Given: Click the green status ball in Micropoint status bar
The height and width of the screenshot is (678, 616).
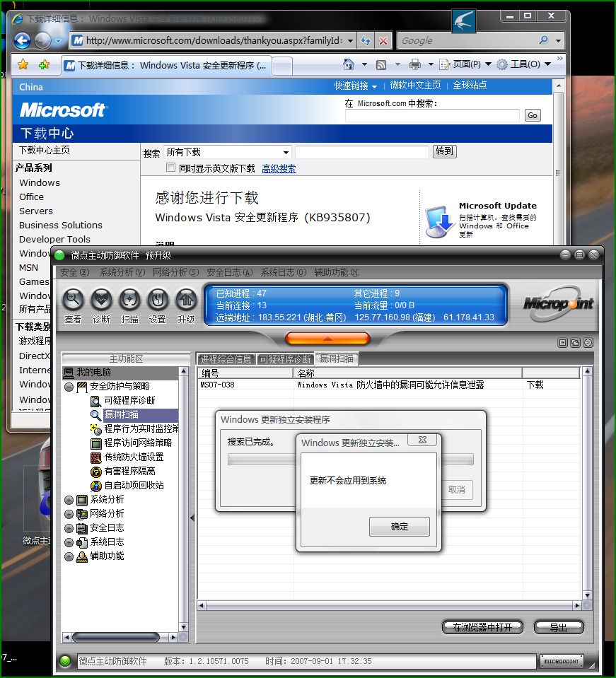Looking at the screenshot, I should tap(65, 661).
